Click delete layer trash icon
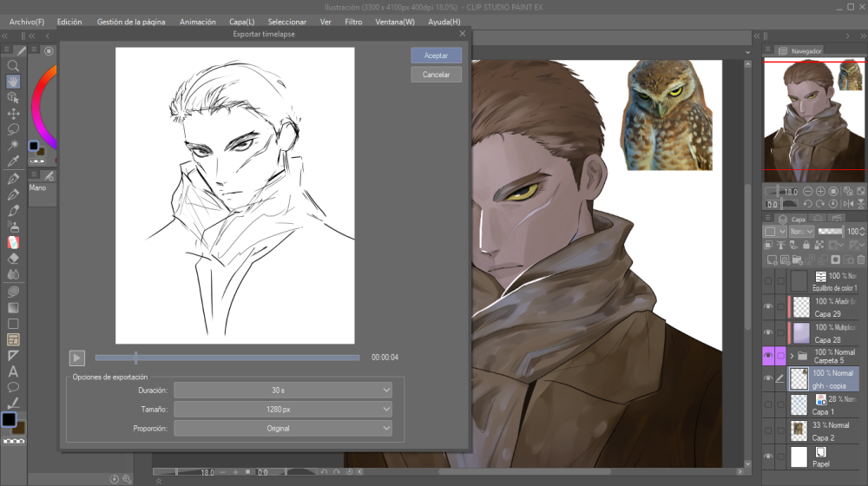 pos(861,259)
